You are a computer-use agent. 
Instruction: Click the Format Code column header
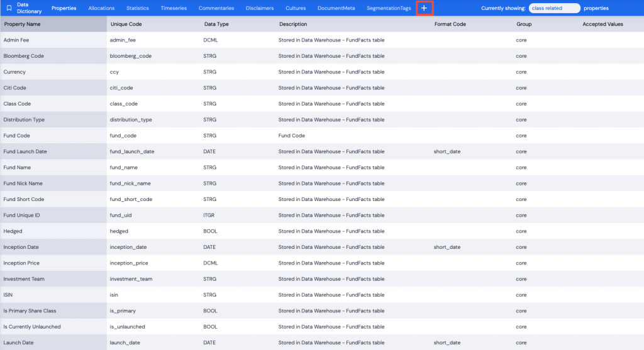click(x=450, y=25)
